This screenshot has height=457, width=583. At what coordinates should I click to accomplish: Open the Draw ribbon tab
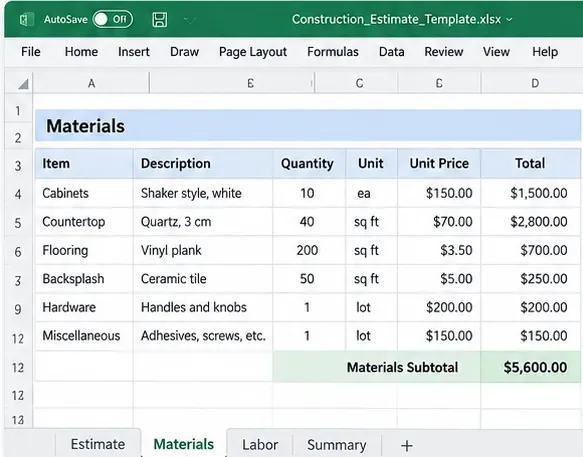184,52
